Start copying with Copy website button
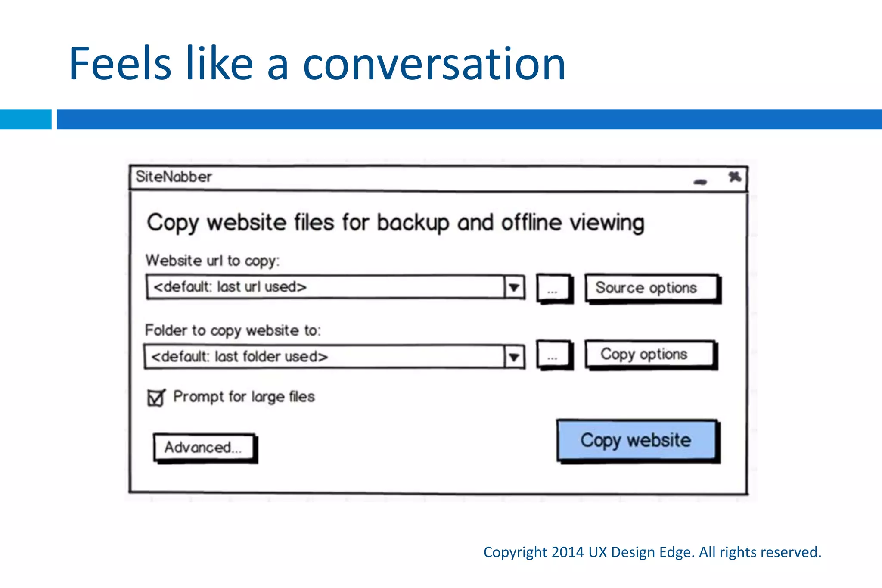This screenshot has width=882, height=588. 638,441
